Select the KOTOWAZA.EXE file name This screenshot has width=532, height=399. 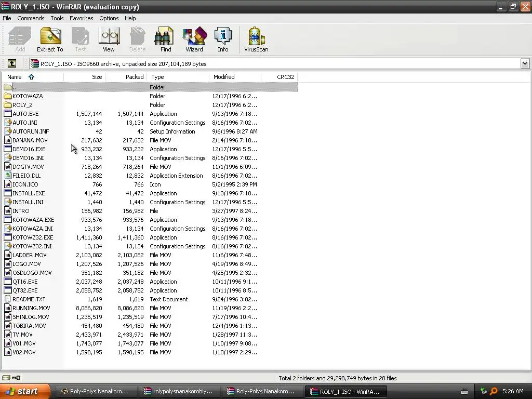[33, 220]
